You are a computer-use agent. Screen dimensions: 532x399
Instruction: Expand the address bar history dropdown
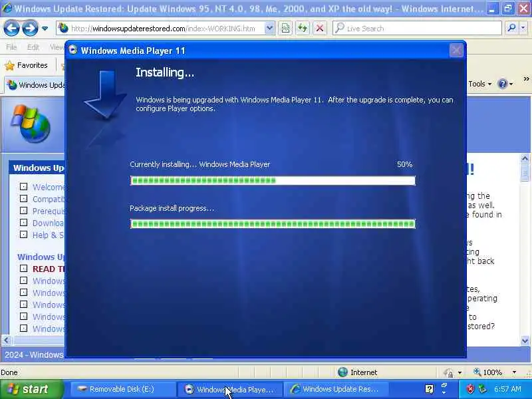point(269,29)
